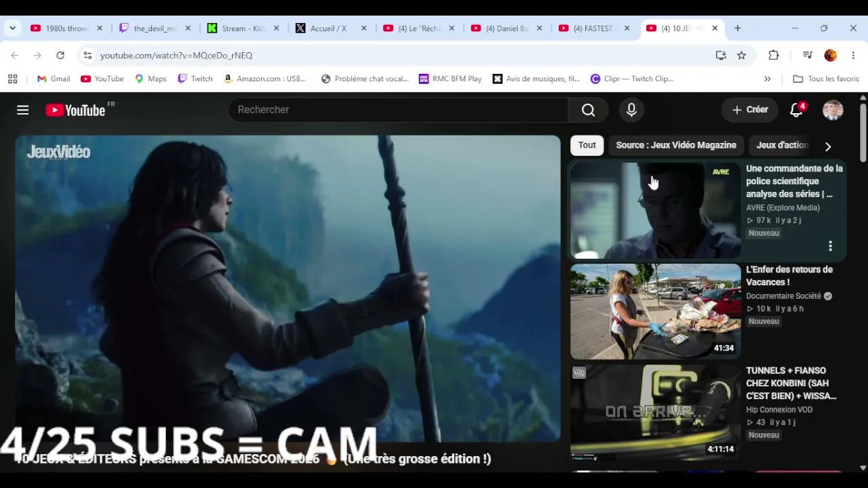The height and width of the screenshot is (488, 868).
Task: Open the 'Tous les favoris' folder
Action: (826, 79)
